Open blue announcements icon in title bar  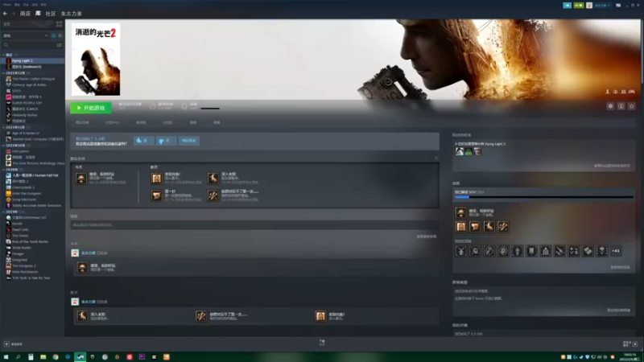click(568, 6)
